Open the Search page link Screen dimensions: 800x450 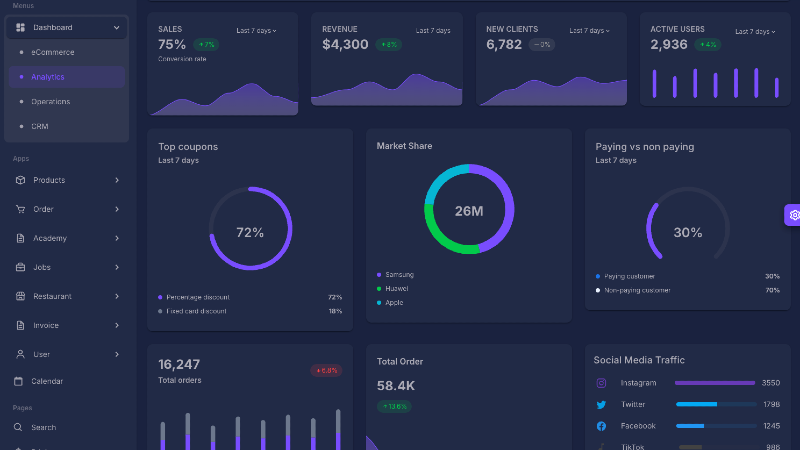[x=43, y=427]
